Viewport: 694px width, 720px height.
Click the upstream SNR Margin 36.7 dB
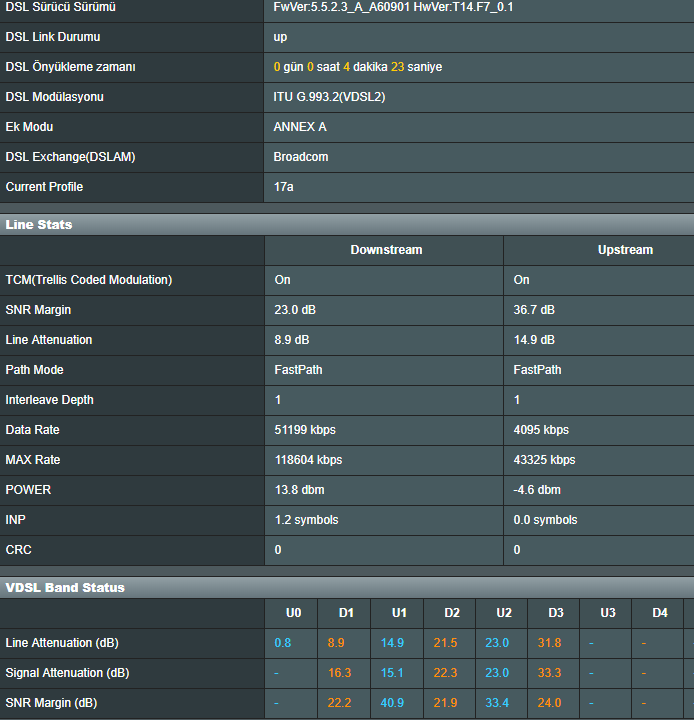[x=534, y=310]
